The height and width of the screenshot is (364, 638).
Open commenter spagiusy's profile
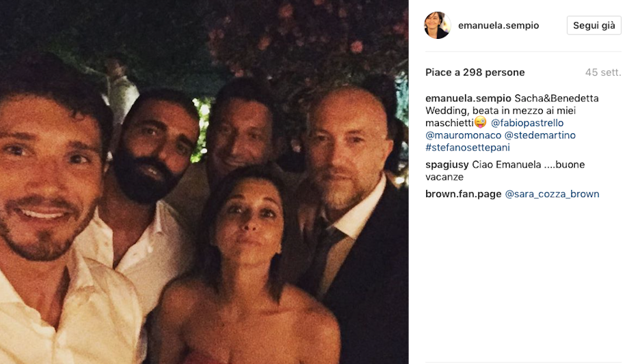click(x=447, y=164)
